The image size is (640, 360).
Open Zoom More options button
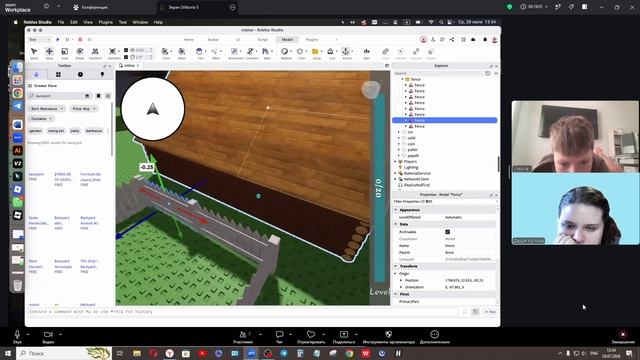click(x=435, y=337)
